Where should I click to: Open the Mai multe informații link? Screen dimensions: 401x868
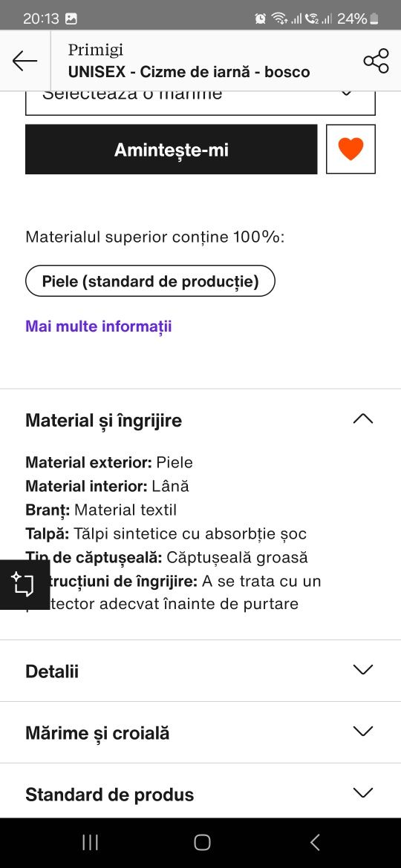tap(99, 326)
